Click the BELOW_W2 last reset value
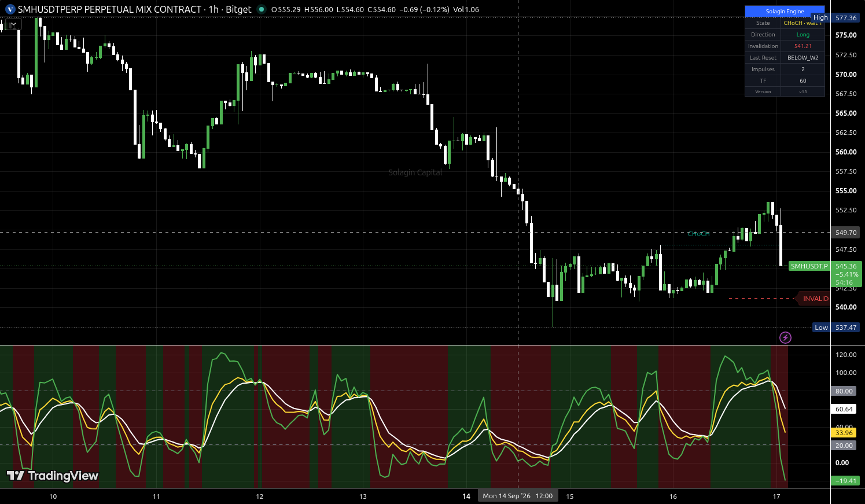The height and width of the screenshot is (504, 865). click(x=803, y=58)
